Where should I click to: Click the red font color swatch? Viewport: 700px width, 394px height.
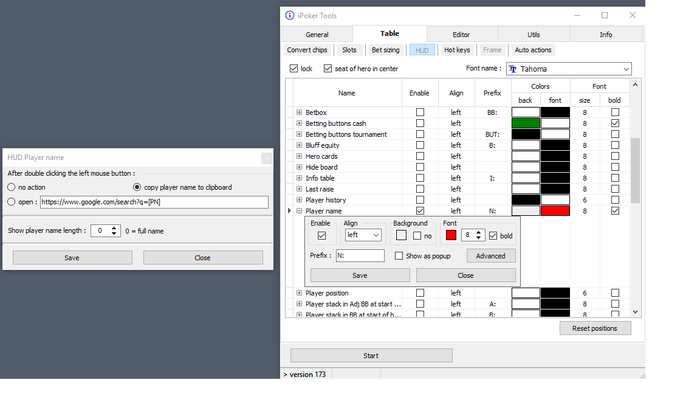pos(451,235)
